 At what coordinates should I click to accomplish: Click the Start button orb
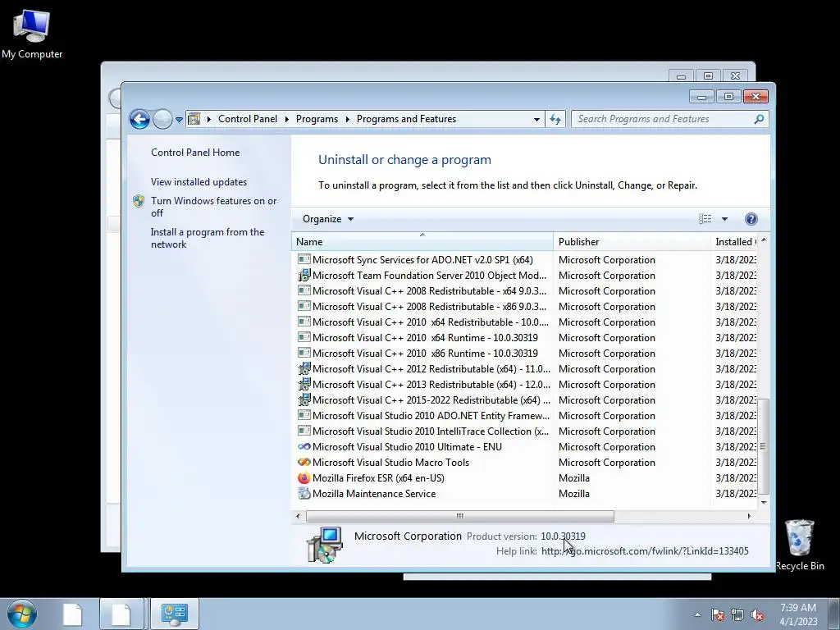22,614
